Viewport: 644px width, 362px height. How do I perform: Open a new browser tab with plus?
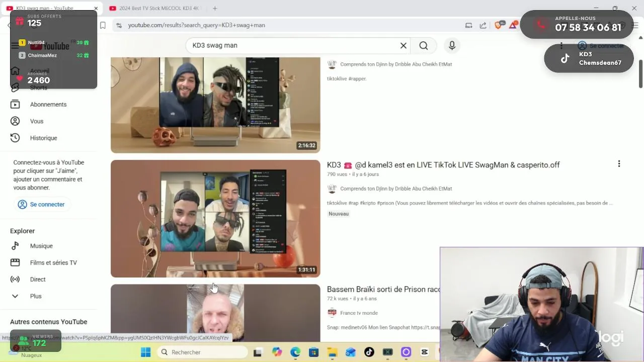[x=215, y=8]
